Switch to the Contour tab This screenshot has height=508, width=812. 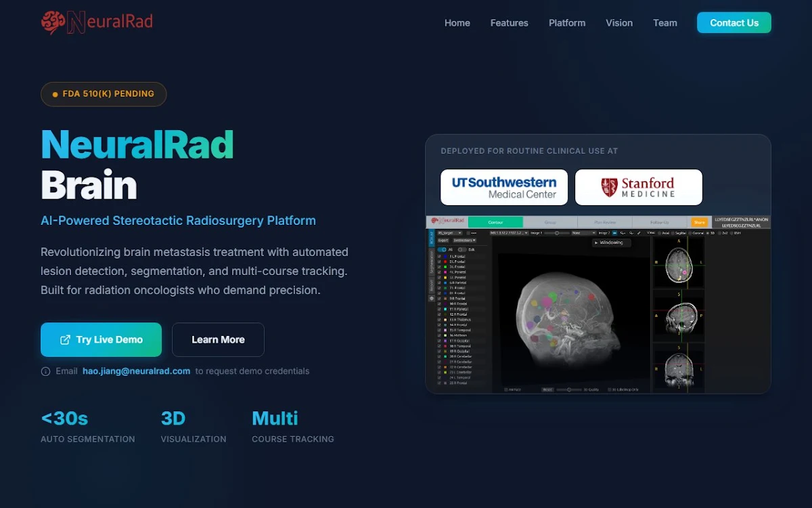495,222
